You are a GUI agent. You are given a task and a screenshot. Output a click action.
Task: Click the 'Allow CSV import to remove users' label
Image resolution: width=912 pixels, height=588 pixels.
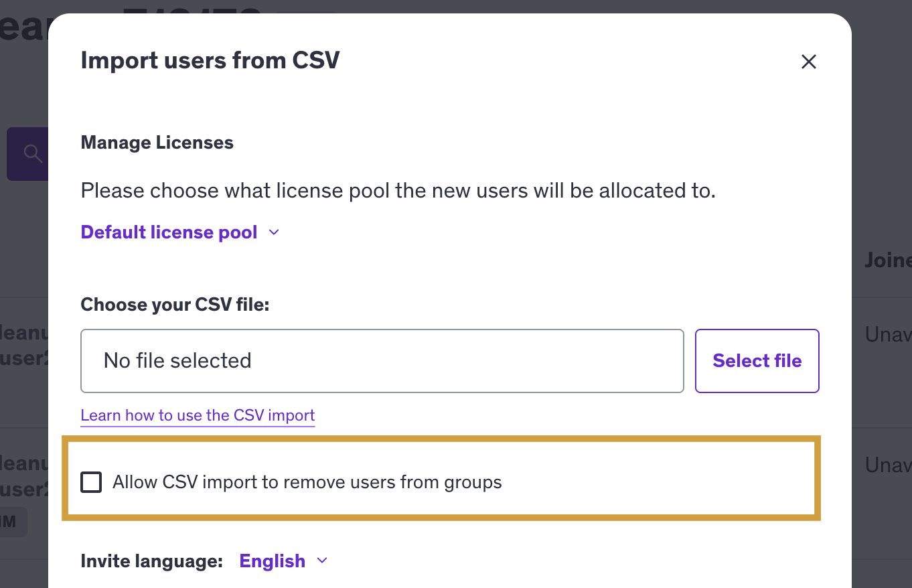coord(307,482)
